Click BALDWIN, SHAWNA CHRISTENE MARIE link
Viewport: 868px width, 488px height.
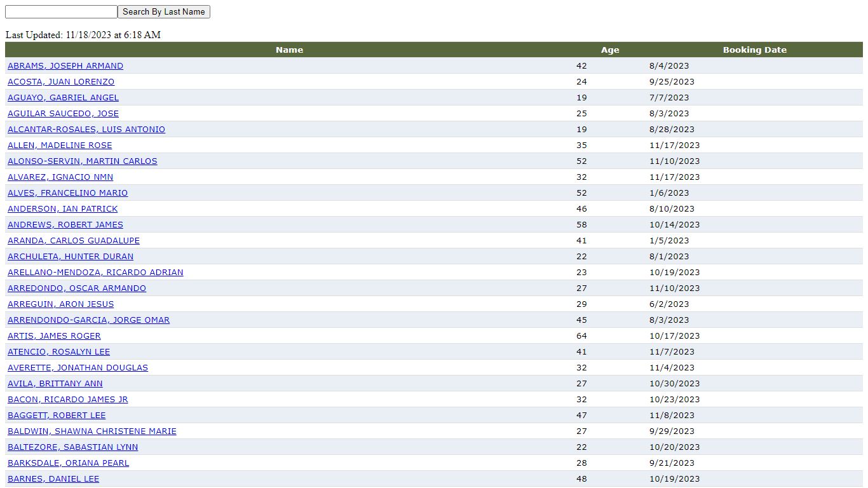pos(92,431)
